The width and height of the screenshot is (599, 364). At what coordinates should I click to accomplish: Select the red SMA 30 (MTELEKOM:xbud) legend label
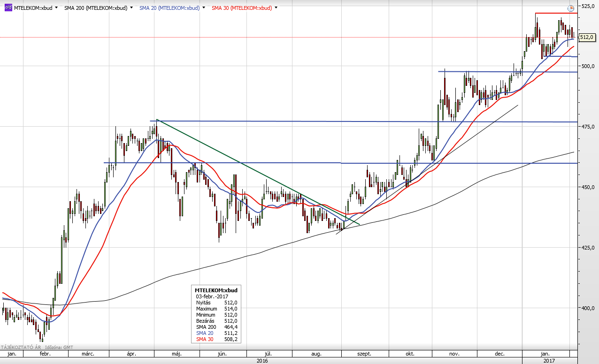pyautogui.click(x=242, y=8)
